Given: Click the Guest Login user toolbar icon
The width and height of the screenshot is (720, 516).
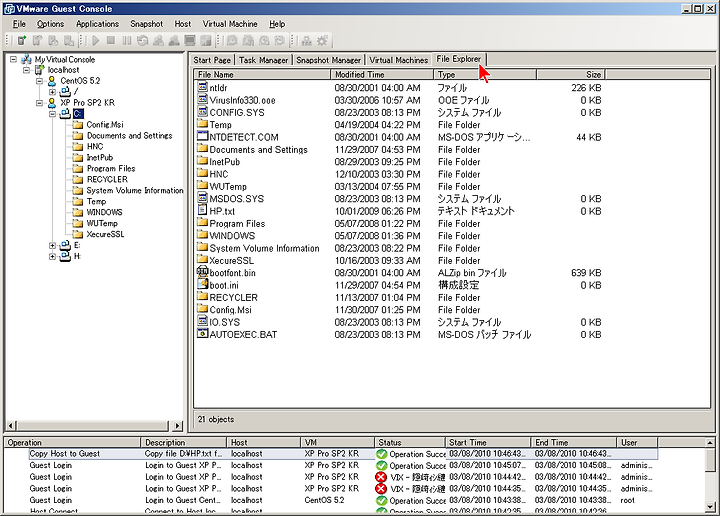Looking at the screenshot, I should pos(158,40).
